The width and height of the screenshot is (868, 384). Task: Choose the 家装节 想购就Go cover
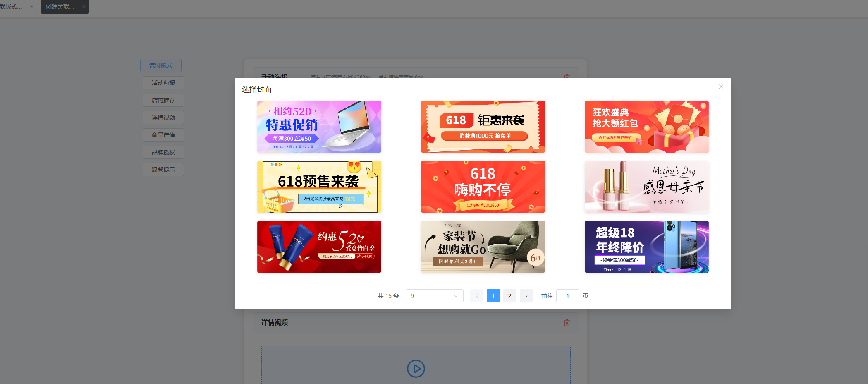[483, 247]
